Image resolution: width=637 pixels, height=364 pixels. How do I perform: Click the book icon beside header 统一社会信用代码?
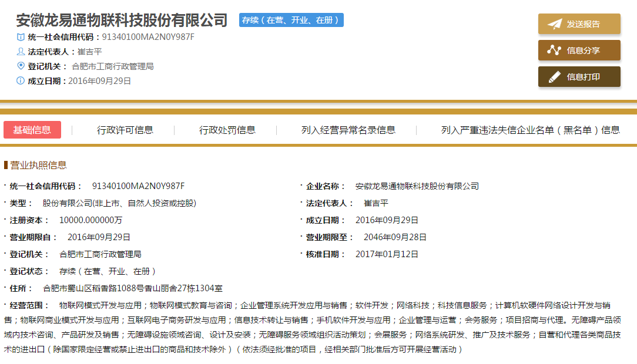(x=21, y=37)
